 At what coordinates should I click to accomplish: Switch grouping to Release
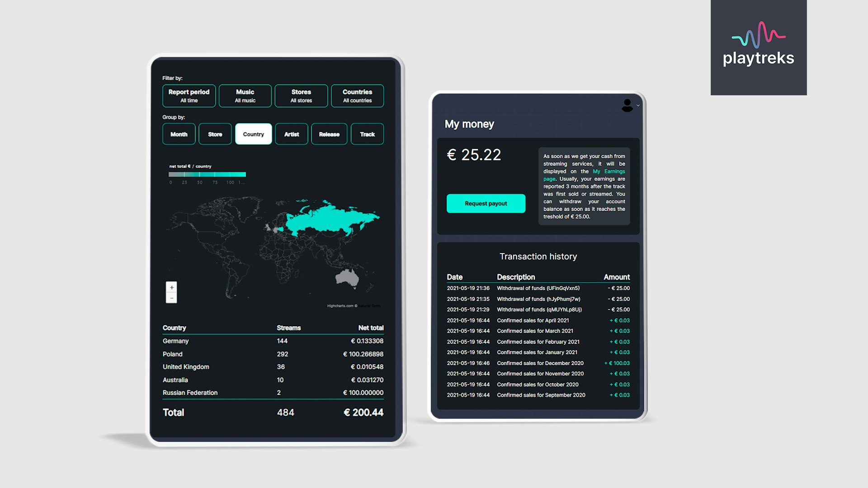point(329,134)
